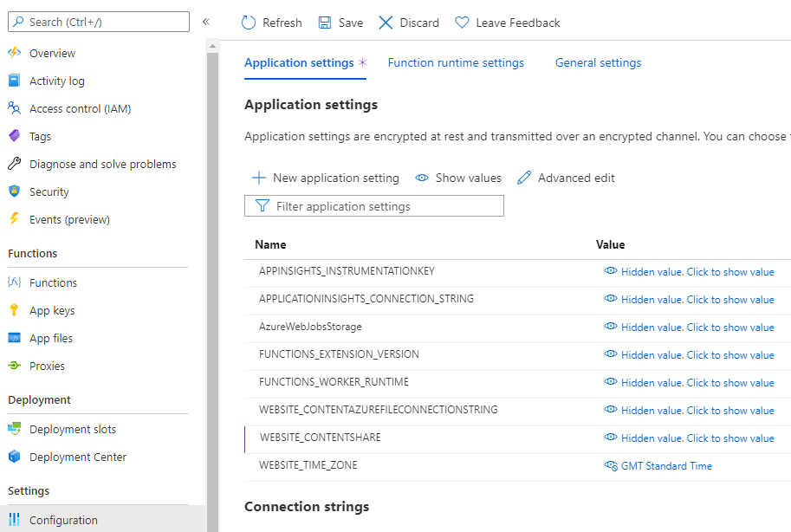Click the Refresh icon in toolbar
Image resolution: width=791 pixels, height=532 pixels.
coord(249,23)
